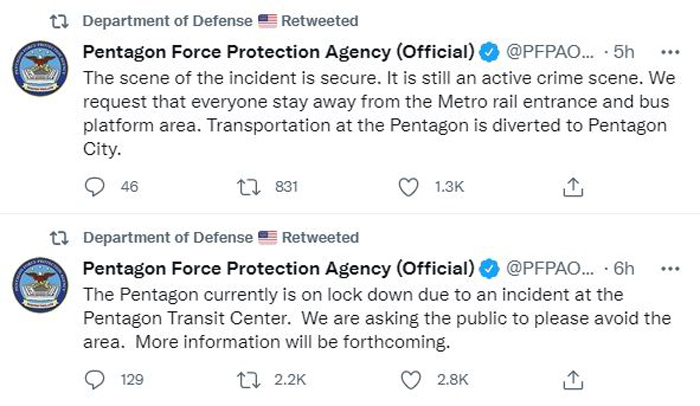Reply to the crime scene tweet
The height and width of the screenshot is (406, 700).
pyautogui.click(x=95, y=187)
